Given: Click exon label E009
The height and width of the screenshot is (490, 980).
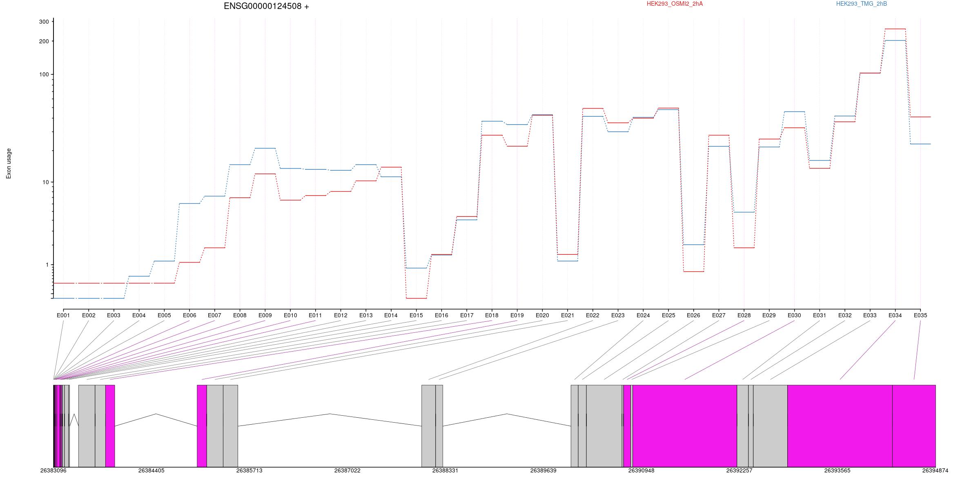Looking at the screenshot, I should pos(265,315).
